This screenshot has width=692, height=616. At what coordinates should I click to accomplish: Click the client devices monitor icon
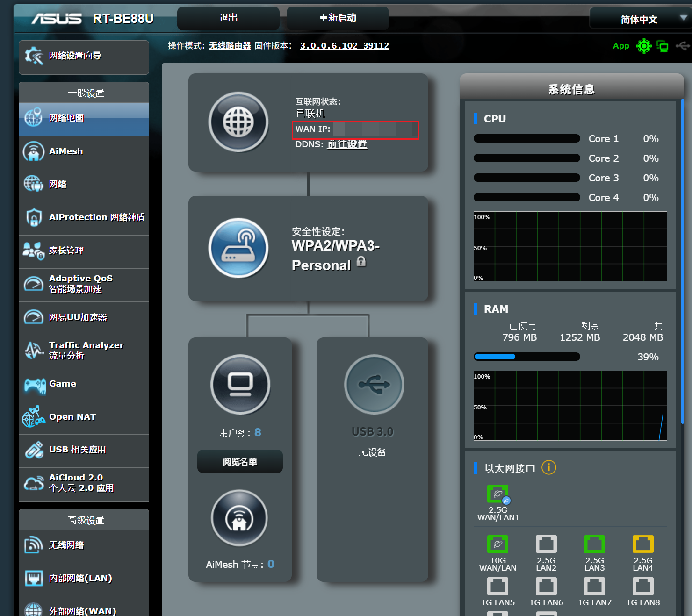240,384
